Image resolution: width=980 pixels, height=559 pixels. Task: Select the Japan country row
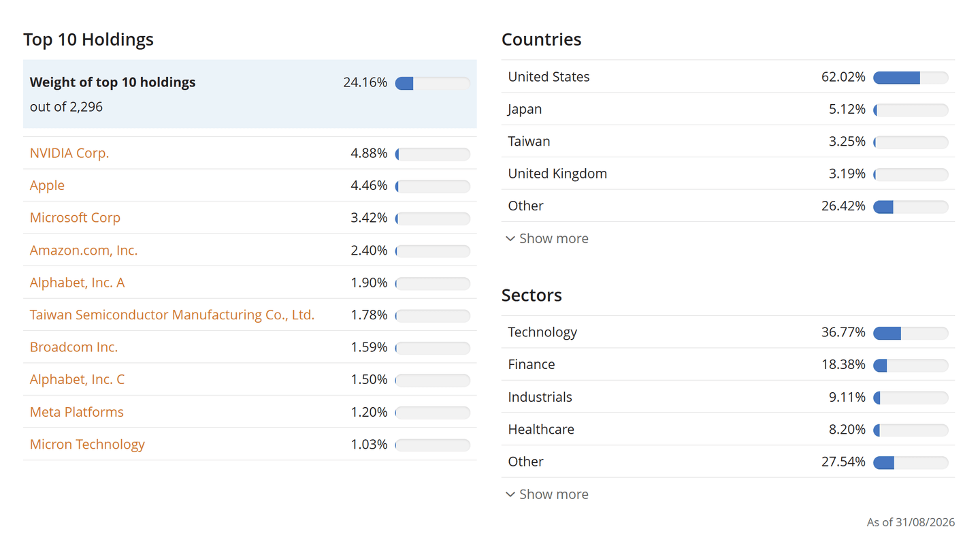[x=728, y=109]
